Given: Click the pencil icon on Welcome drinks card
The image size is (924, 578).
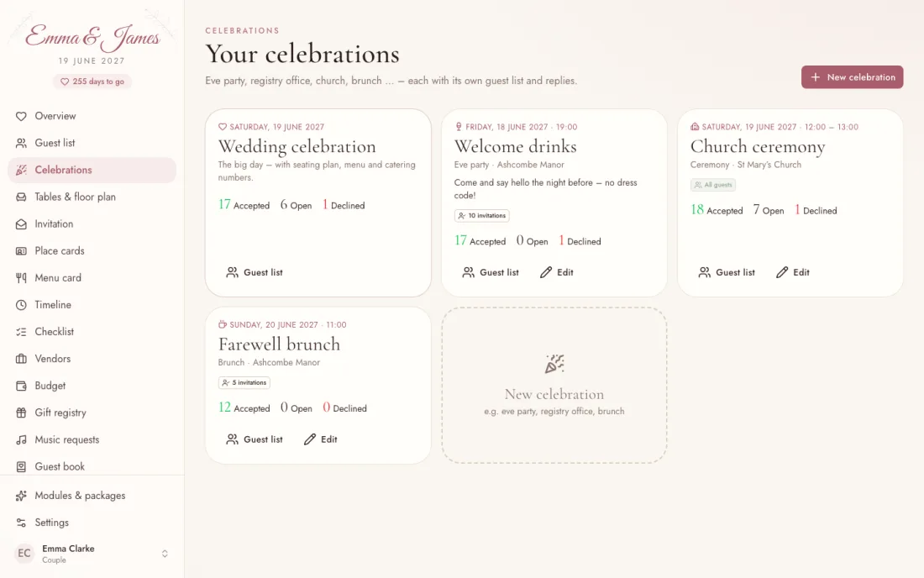Looking at the screenshot, I should (x=546, y=272).
